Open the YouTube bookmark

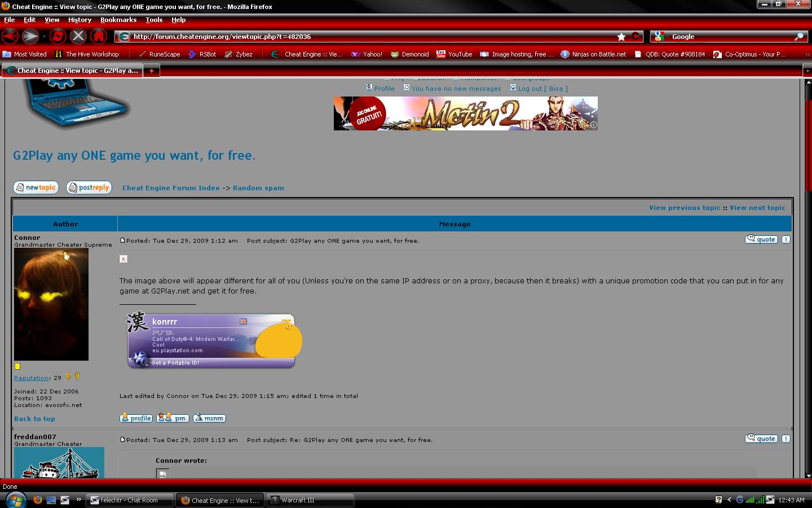(x=454, y=54)
